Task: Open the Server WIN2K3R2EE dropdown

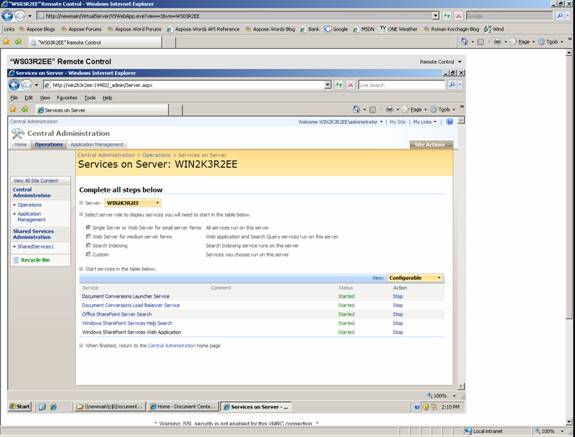Action: [132, 203]
